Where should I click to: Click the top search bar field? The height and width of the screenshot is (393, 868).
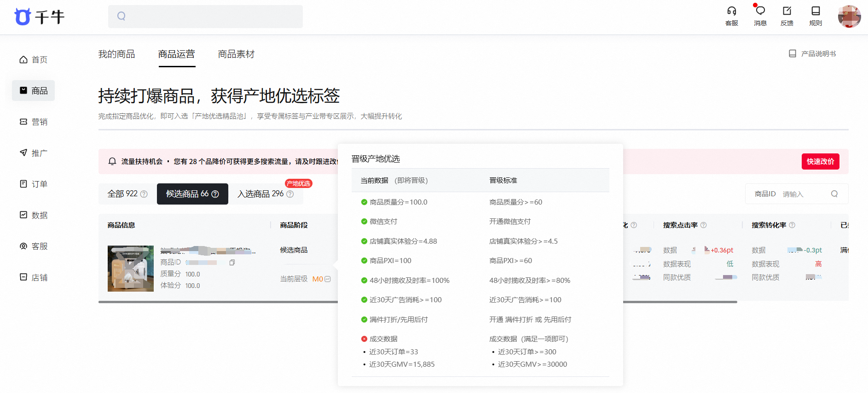[205, 17]
